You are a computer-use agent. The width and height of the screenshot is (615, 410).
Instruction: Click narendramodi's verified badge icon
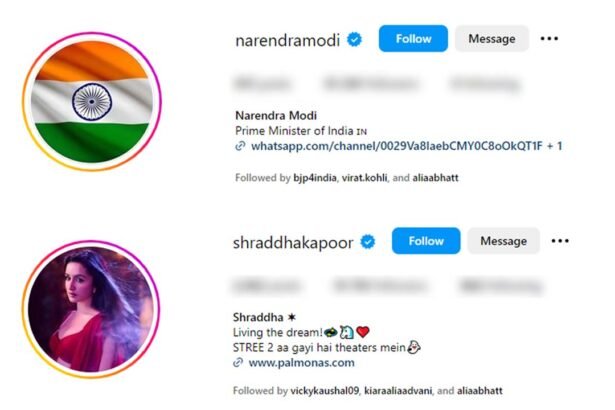(x=355, y=40)
